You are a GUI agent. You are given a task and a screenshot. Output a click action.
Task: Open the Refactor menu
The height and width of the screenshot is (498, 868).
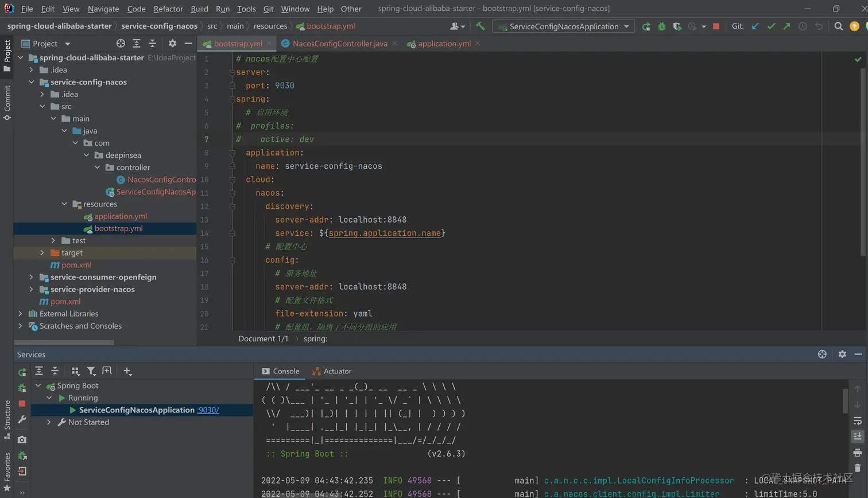click(x=168, y=9)
